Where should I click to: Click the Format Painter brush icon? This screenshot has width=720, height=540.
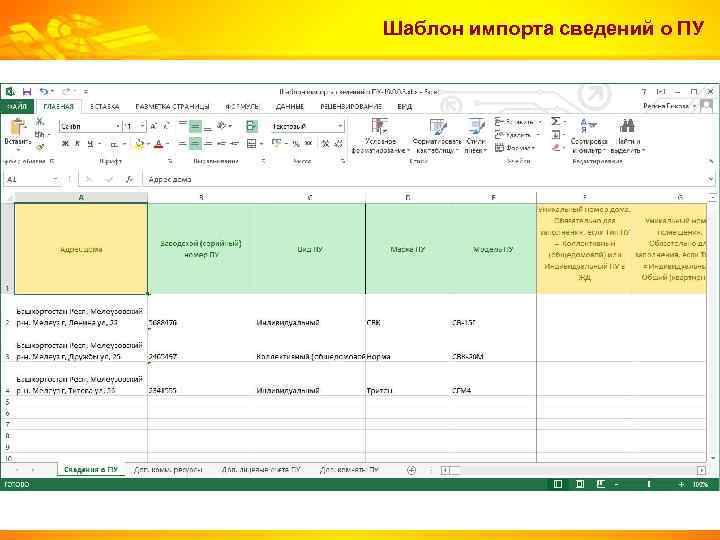point(40,147)
